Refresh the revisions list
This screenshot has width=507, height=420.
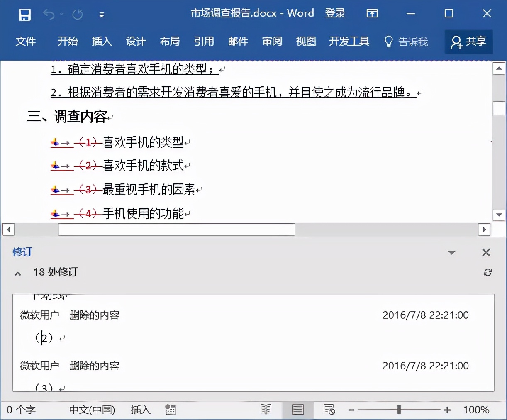(488, 273)
